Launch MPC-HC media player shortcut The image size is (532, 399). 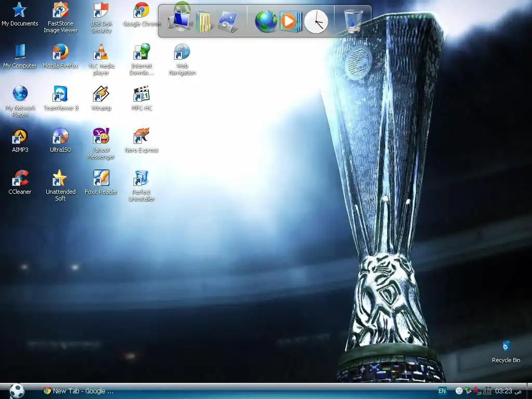point(141,98)
